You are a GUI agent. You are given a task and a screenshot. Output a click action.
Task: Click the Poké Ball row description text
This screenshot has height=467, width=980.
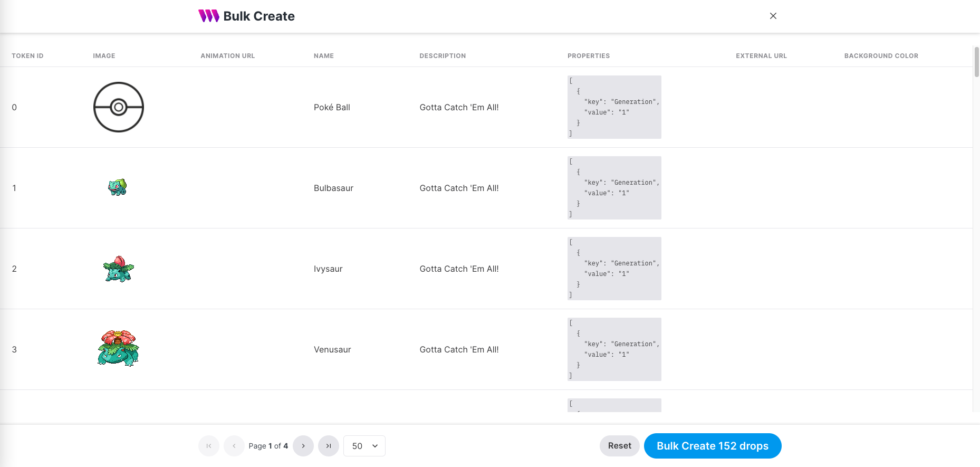[459, 107]
